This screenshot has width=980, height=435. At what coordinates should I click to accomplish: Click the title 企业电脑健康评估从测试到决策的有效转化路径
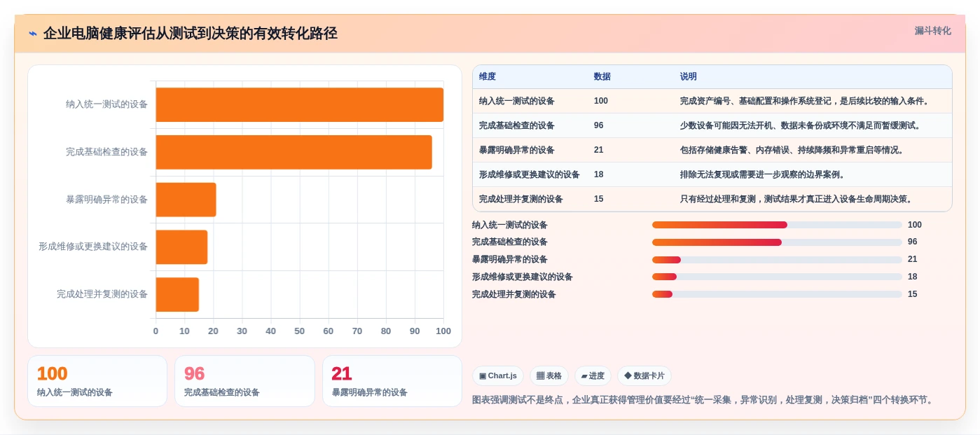191,33
